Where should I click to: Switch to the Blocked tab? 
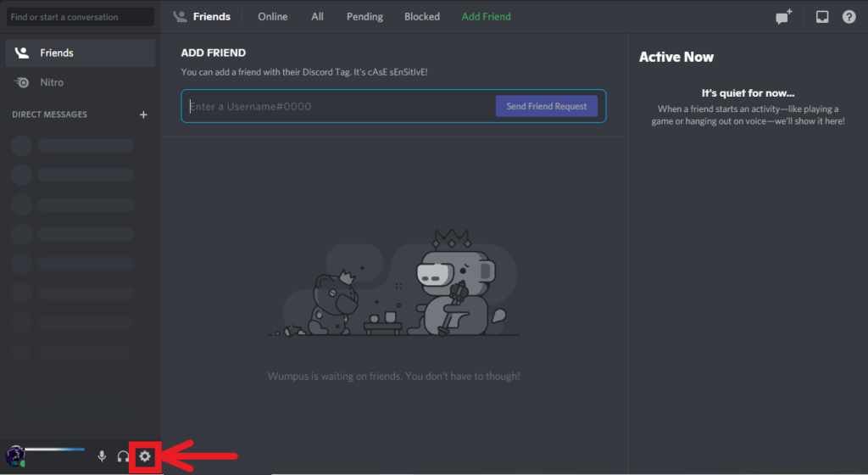tap(422, 17)
